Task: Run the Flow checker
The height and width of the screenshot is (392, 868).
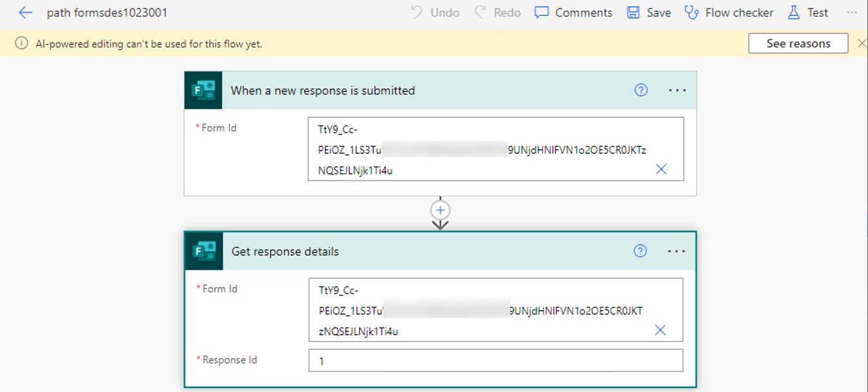Action: pyautogui.click(x=729, y=13)
